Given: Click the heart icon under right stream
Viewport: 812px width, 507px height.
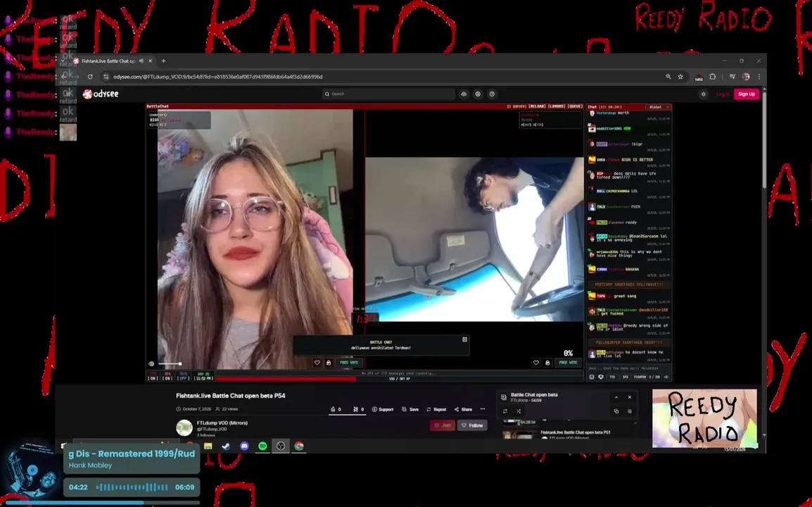Looking at the screenshot, I should pyautogui.click(x=536, y=363).
